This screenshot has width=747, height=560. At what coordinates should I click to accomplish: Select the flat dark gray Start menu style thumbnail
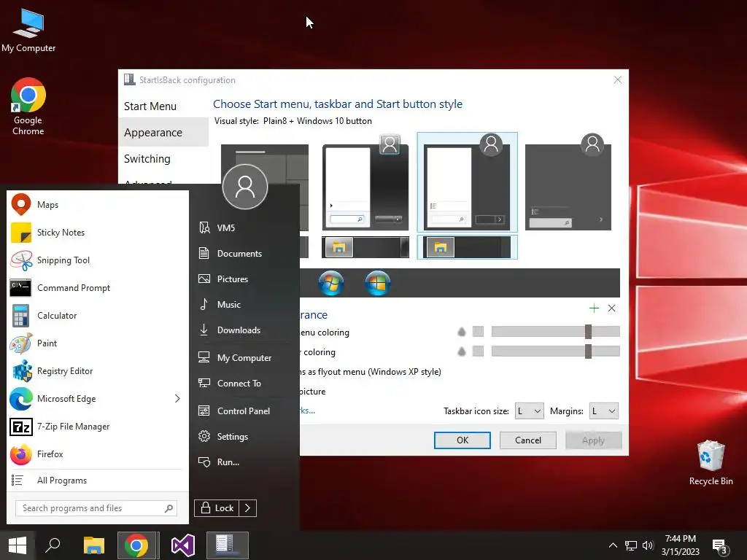pyautogui.click(x=568, y=187)
